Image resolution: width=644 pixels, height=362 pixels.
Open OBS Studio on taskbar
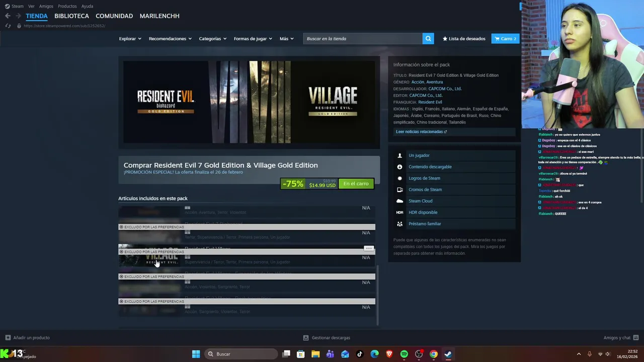[419, 354]
